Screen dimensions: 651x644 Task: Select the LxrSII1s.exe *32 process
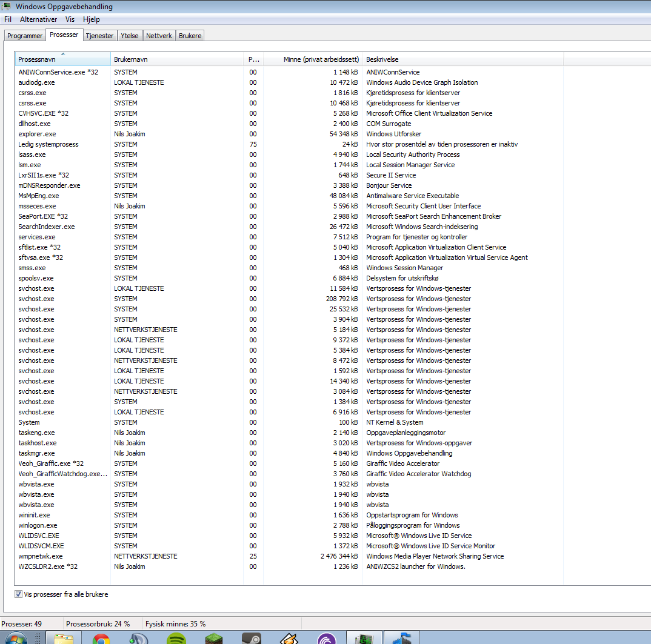coord(289,175)
